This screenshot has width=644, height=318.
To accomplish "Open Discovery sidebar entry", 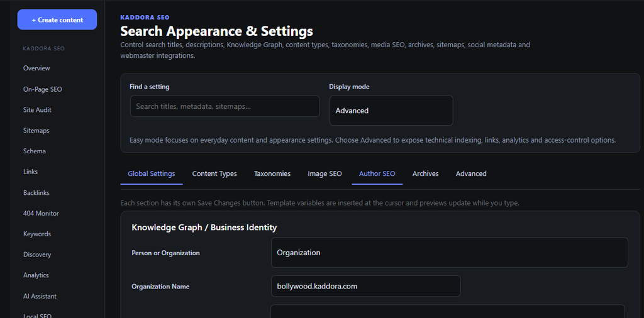I will click(x=37, y=255).
